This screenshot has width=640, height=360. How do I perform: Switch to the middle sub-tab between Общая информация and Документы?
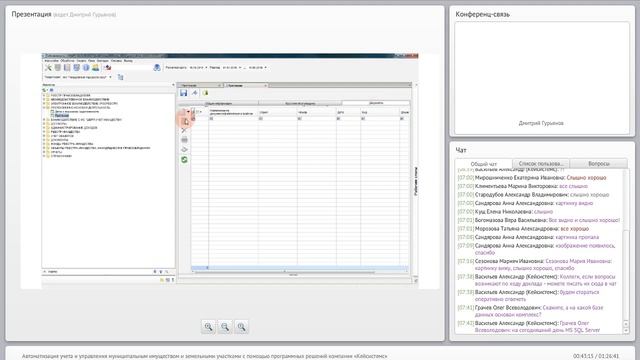coord(300,103)
